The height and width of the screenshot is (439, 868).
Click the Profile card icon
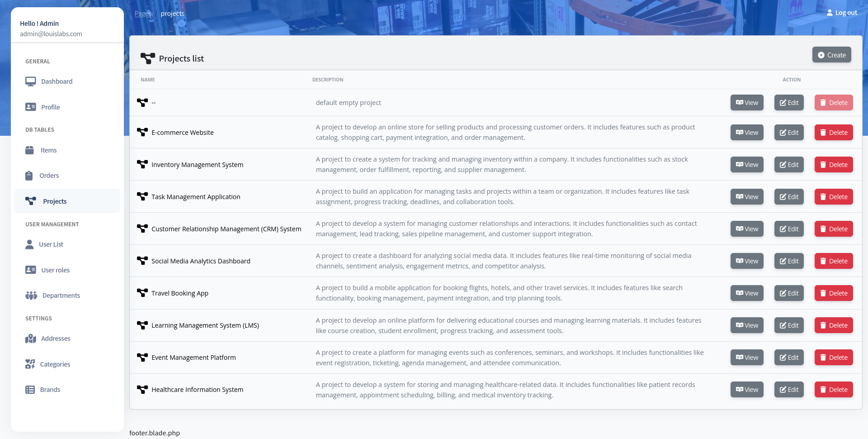[31, 107]
